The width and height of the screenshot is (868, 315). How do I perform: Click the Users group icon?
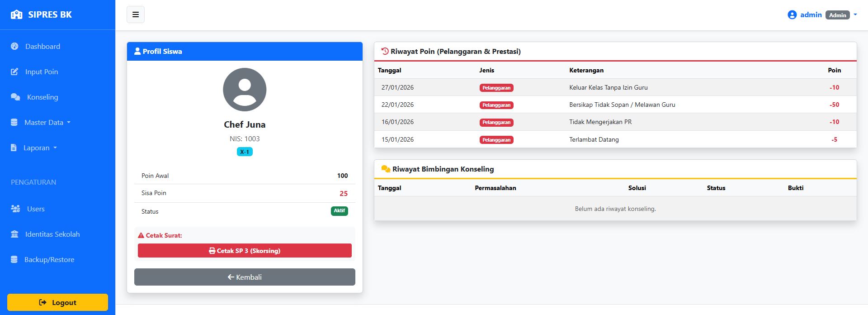click(x=15, y=209)
